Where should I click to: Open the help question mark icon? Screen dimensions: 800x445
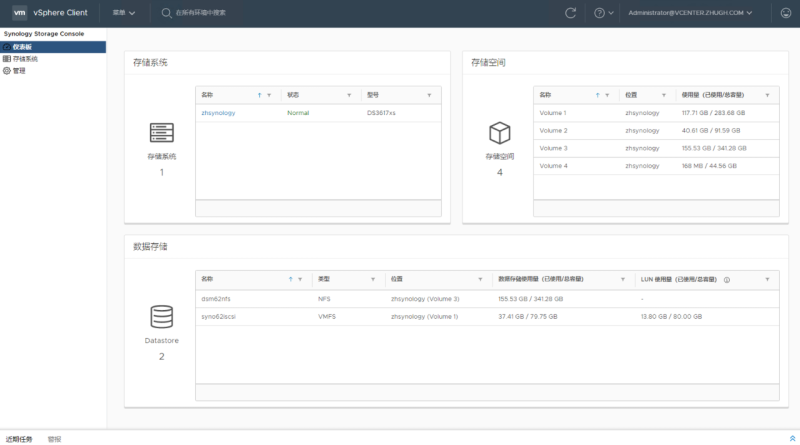point(599,13)
